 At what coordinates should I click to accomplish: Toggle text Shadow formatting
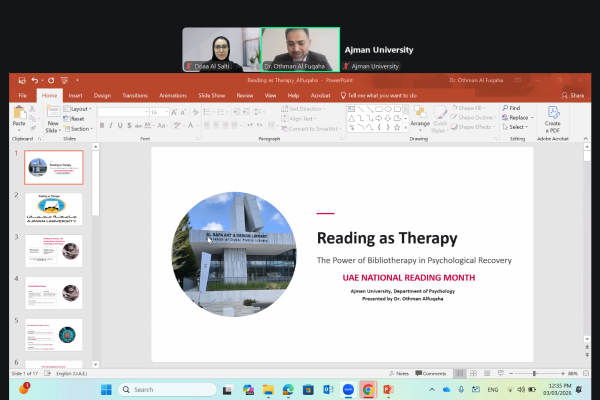click(x=129, y=126)
